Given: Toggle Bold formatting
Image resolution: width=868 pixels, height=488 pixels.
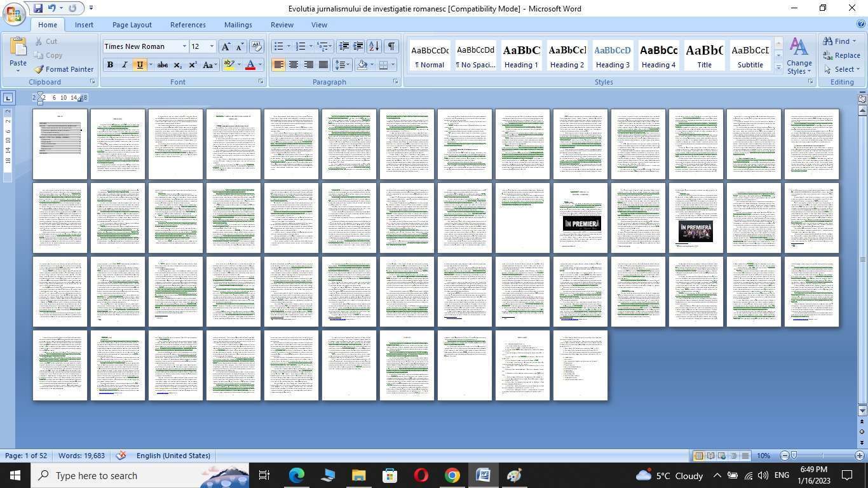Looking at the screenshot, I should (x=110, y=65).
